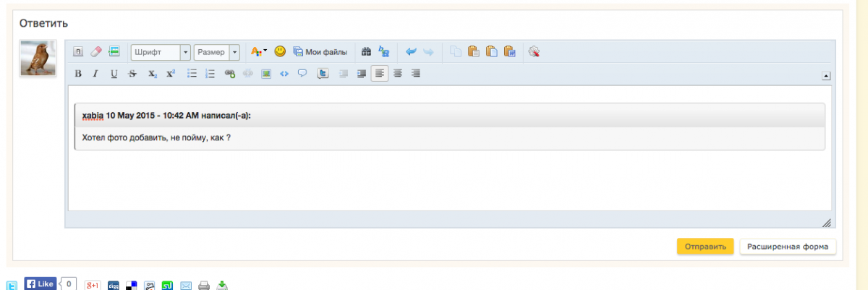
Task: Click the quote header by xabia
Action: coord(450,116)
